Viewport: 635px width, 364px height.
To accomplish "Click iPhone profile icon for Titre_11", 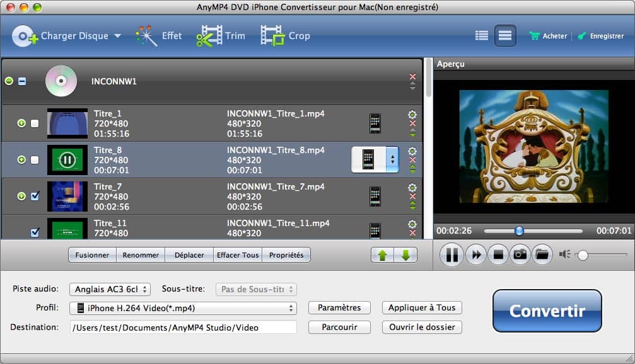I will [x=375, y=231].
